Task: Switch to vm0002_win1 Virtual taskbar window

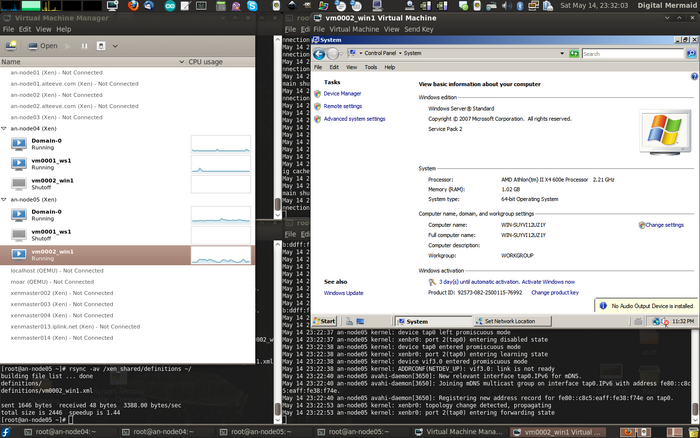Action: click(558, 432)
